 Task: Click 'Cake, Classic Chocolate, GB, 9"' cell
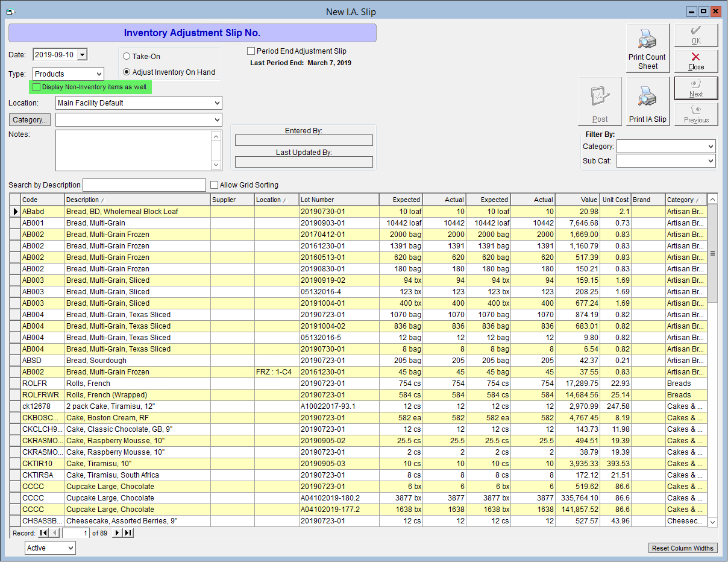coord(137,429)
